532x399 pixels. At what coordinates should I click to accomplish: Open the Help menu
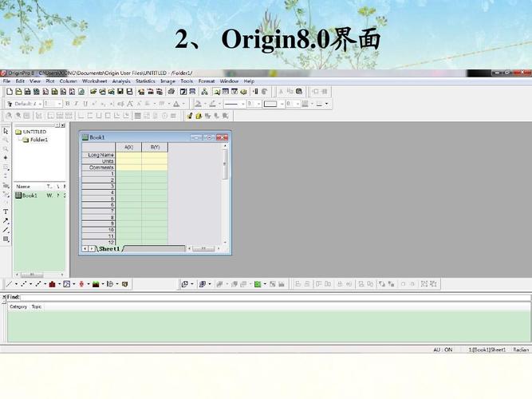249,81
